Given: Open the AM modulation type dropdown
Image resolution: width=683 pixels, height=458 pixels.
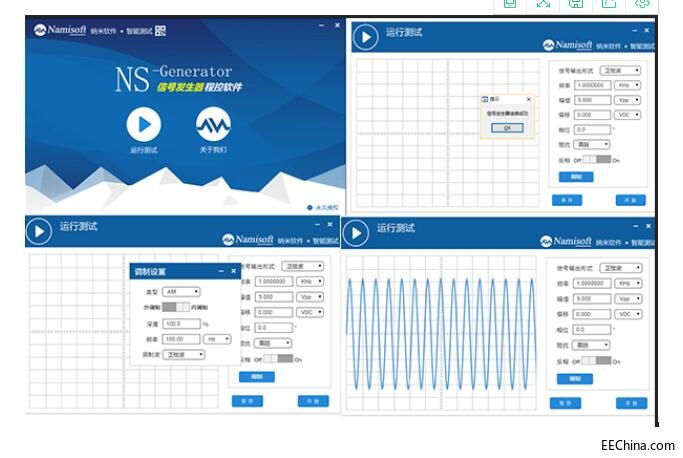Looking at the screenshot, I should point(183,291).
